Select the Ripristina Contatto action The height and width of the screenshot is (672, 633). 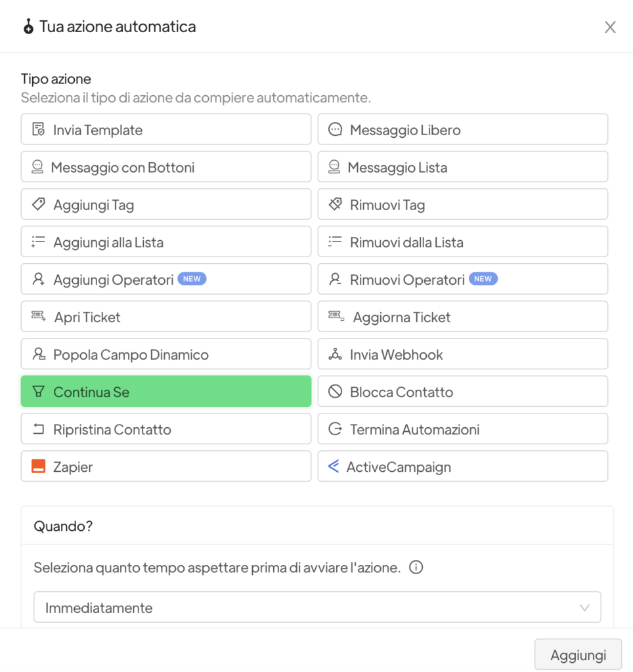pos(165,429)
